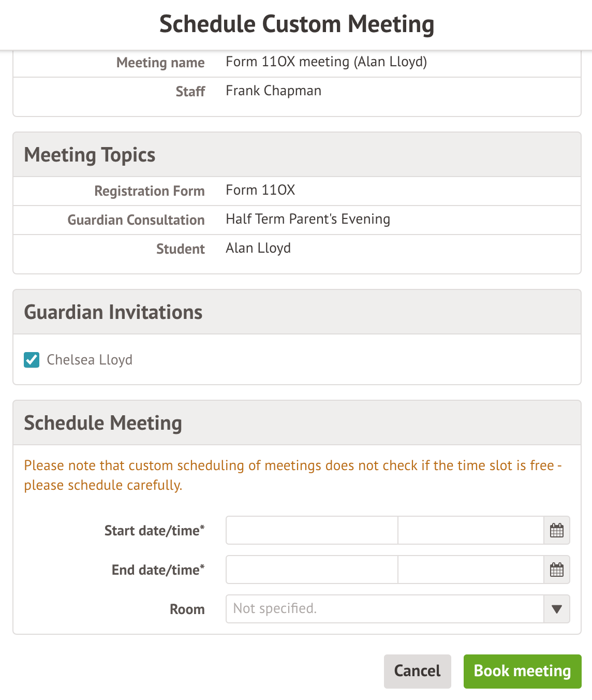This screenshot has width=592, height=700.
Task: Click the Room 'Not specified' combo box
Action: pyautogui.click(x=384, y=609)
